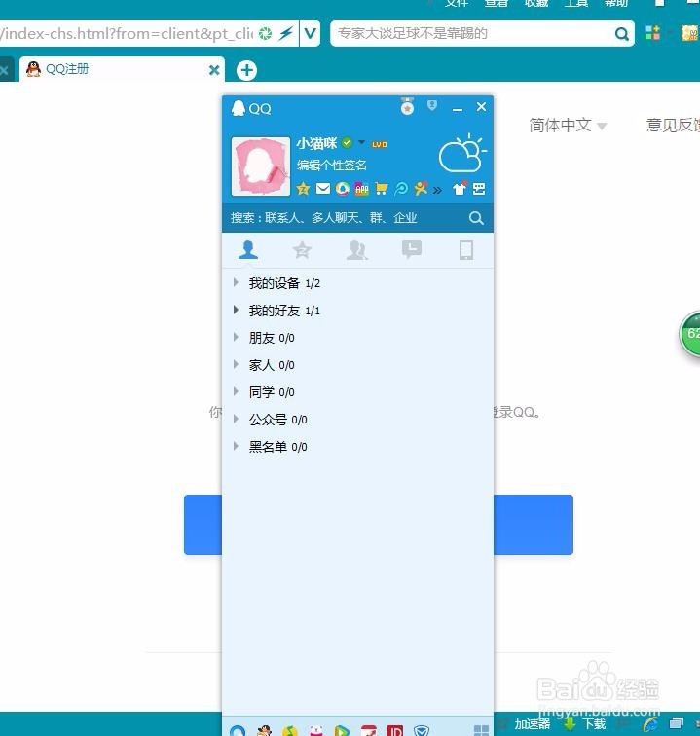Expand the 黑名单 group arrow
Screen dimensions: 700x736
click(237, 446)
